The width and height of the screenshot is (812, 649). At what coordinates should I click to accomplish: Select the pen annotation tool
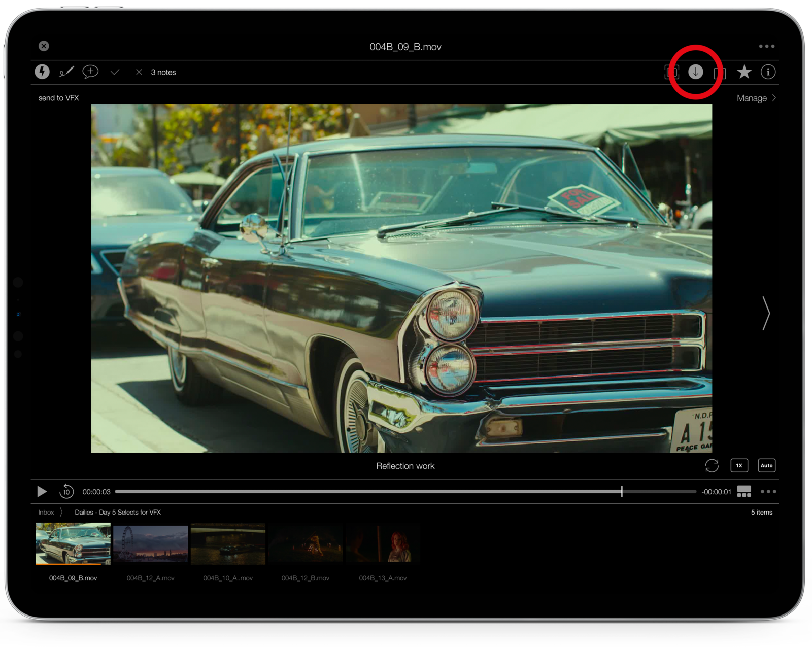point(66,72)
